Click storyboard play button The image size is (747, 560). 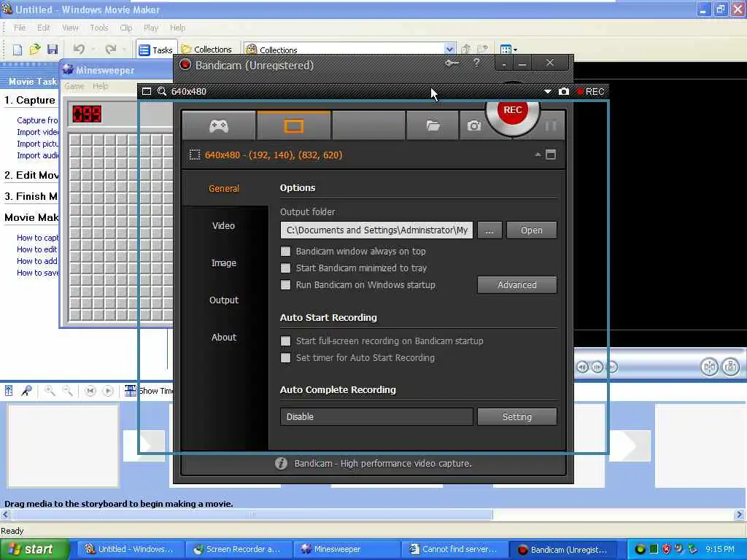pos(108,391)
